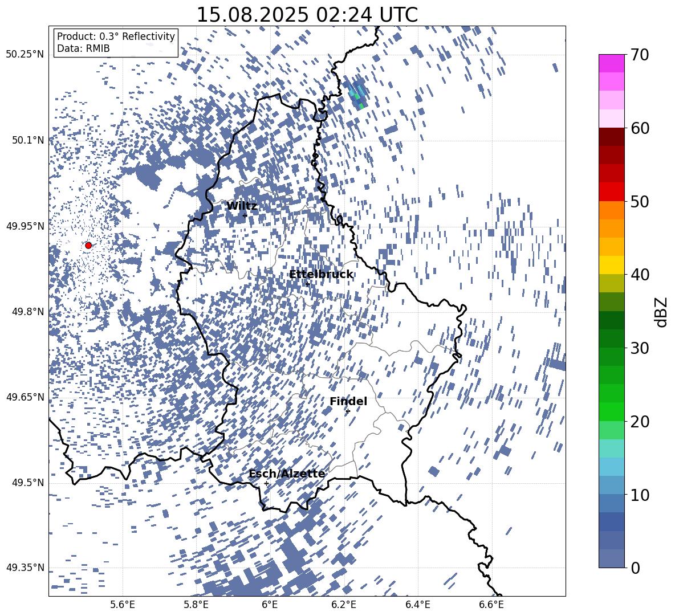The image size is (675, 616).
Task: Click the colorbar tick label 20
Action: point(640,421)
